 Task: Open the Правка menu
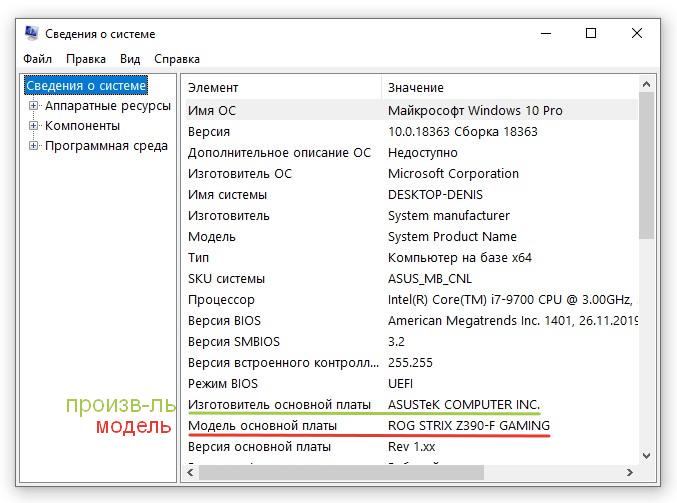click(86, 59)
